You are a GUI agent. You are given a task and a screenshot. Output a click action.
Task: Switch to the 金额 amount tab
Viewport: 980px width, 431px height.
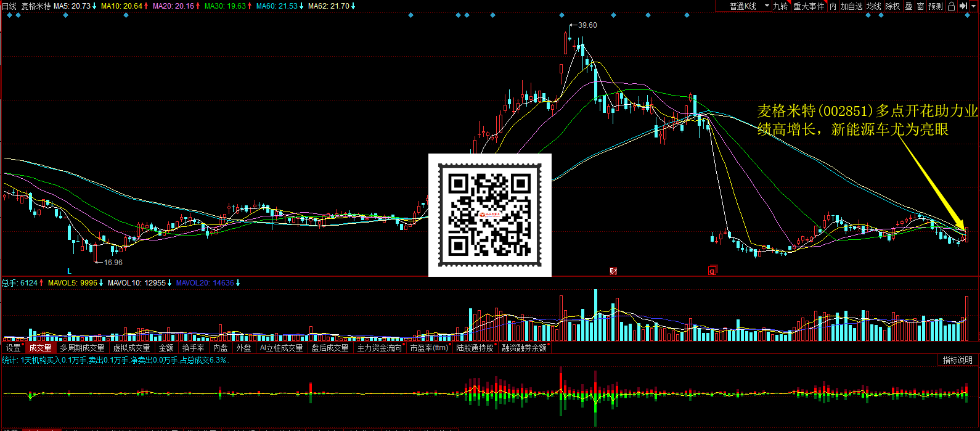[166, 348]
